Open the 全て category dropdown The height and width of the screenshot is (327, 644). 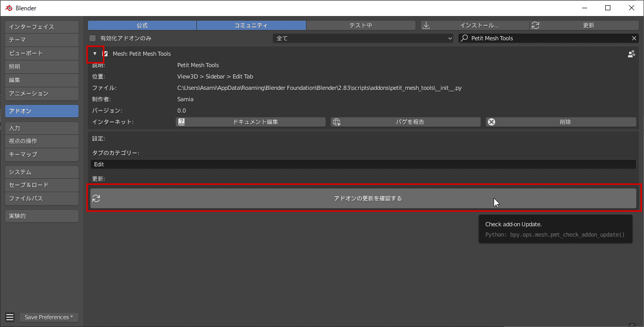point(363,38)
